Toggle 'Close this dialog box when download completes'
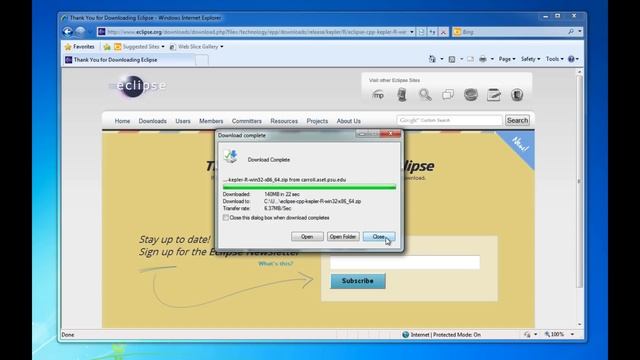This screenshot has height=360, width=640. point(226,218)
